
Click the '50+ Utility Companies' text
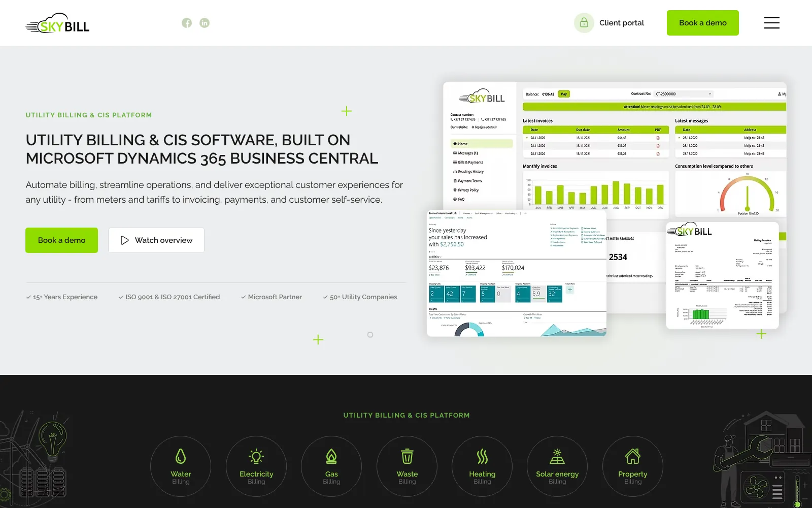point(363,297)
